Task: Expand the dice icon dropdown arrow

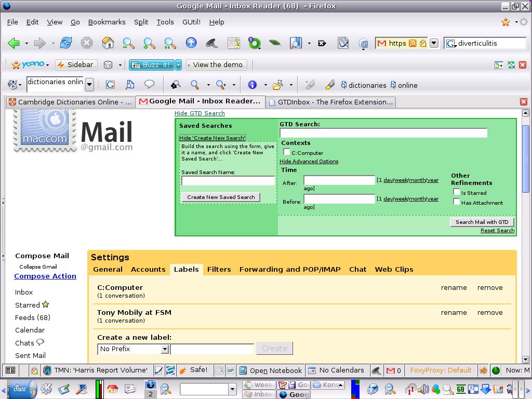Action: (120, 65)
